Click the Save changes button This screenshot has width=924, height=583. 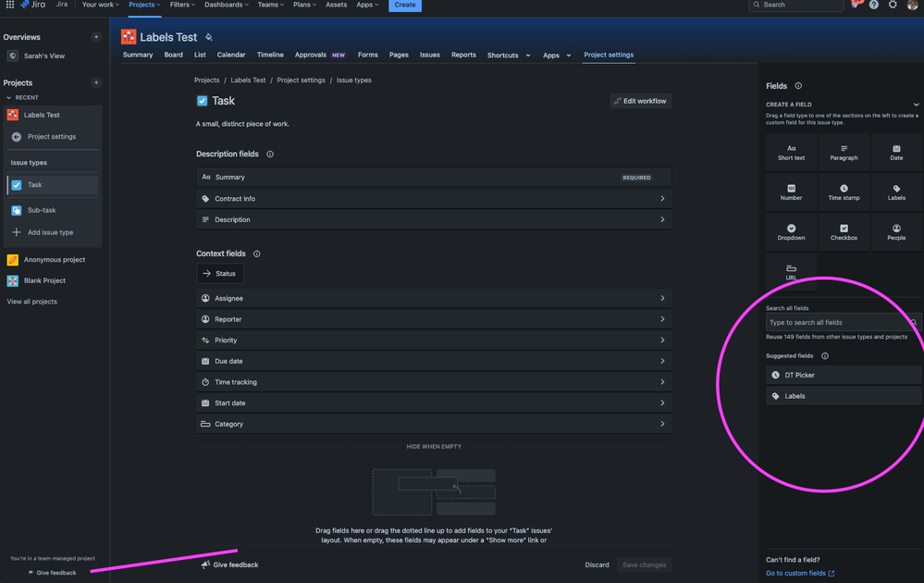click(644, 564)
